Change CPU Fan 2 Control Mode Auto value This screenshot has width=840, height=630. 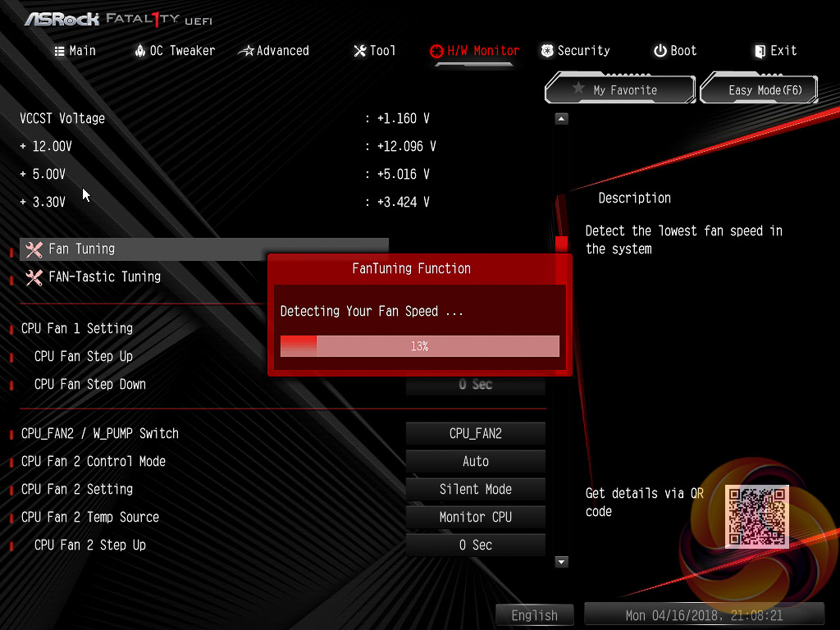(475, 461)
